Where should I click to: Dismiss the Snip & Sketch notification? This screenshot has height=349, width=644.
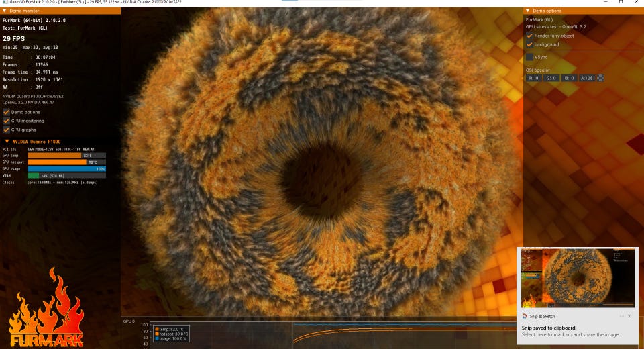pyautogui.click(x=629, y=316)
